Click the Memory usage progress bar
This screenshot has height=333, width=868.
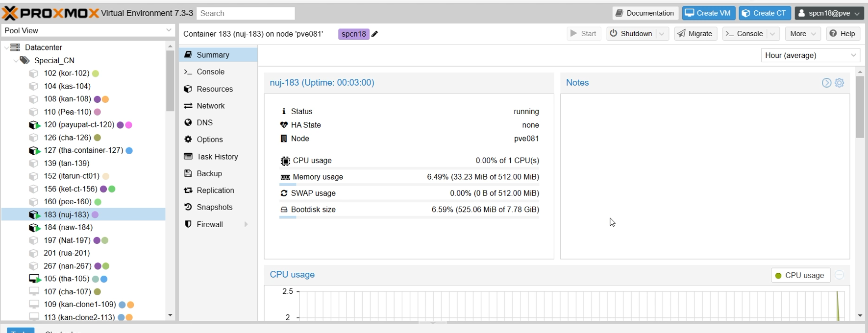[409, 185]
